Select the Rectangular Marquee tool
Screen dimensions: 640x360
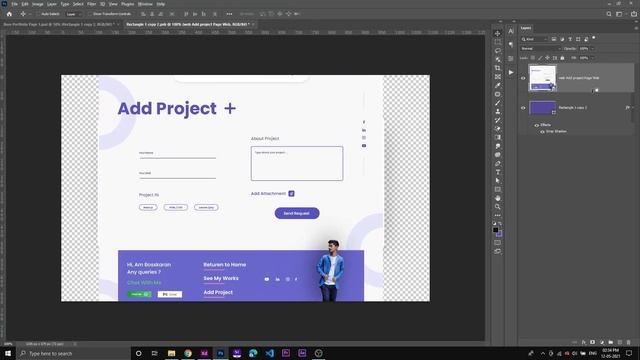497,42
